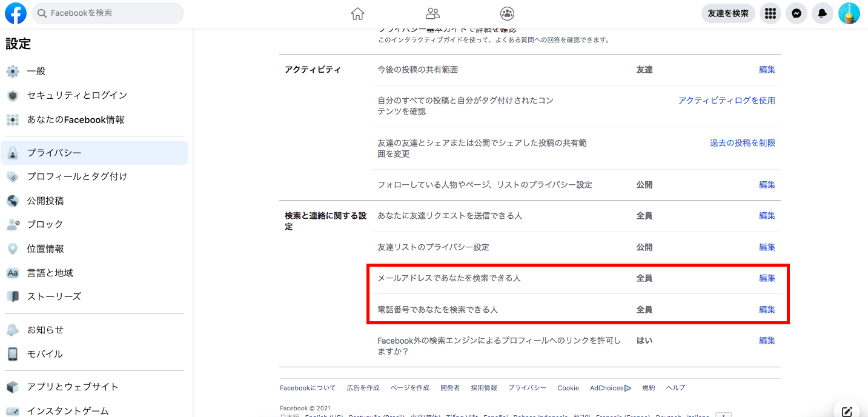Click the 言語と地域 Aa icon

coord(13,273)
